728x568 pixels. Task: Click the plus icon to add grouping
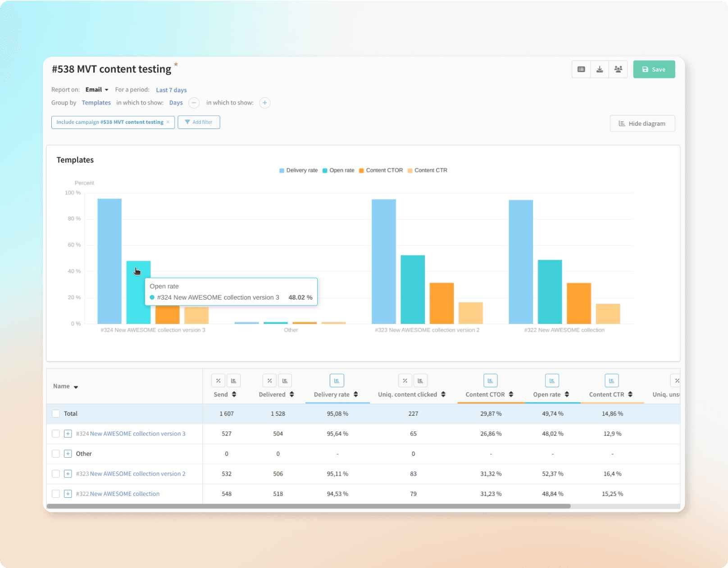(265, 103)
